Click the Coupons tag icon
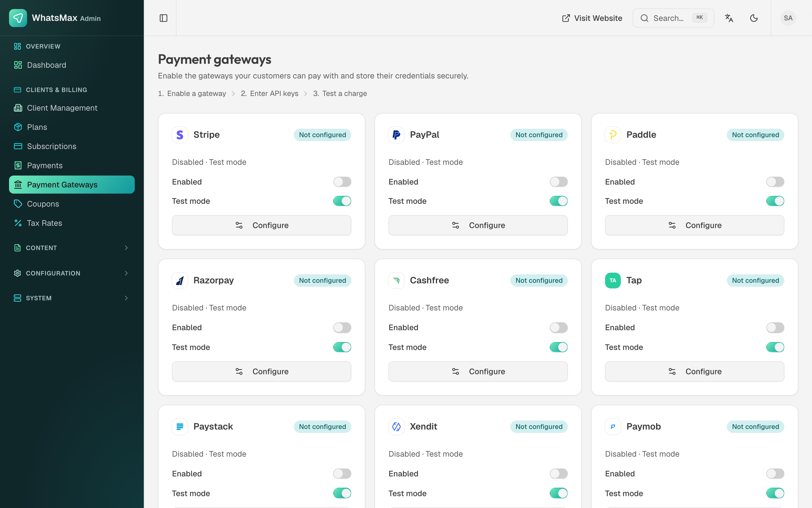 pos(18,203)
